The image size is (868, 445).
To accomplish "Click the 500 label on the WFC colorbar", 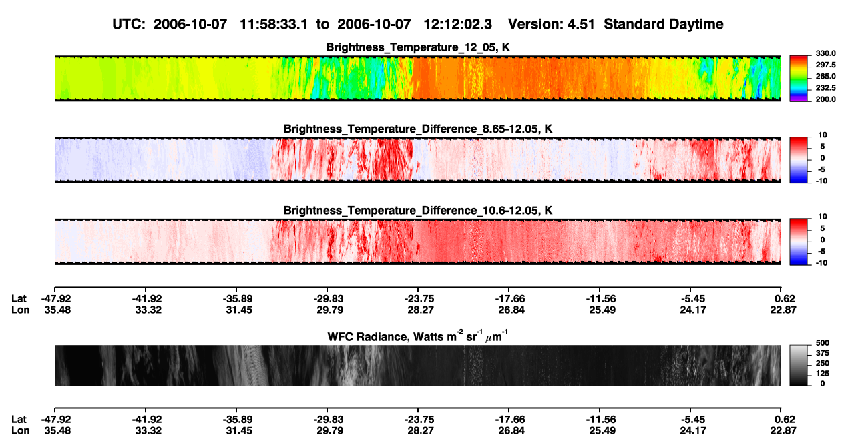I will [823, 344].
